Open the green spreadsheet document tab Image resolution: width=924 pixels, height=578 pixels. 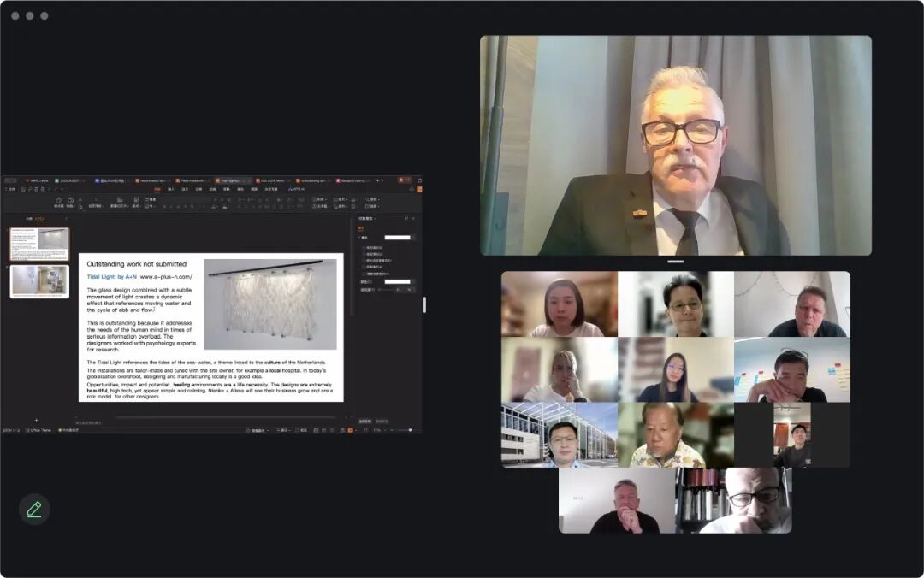[x=68, y=180]
